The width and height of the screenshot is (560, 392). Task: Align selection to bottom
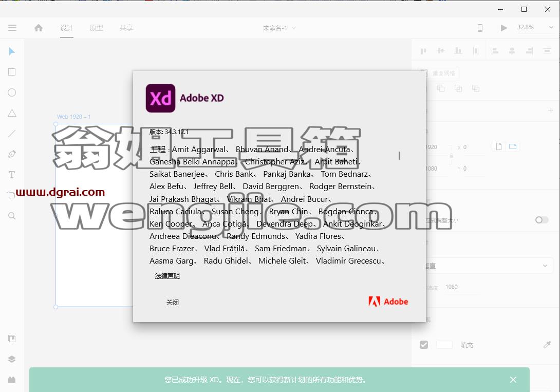[458, 51]
